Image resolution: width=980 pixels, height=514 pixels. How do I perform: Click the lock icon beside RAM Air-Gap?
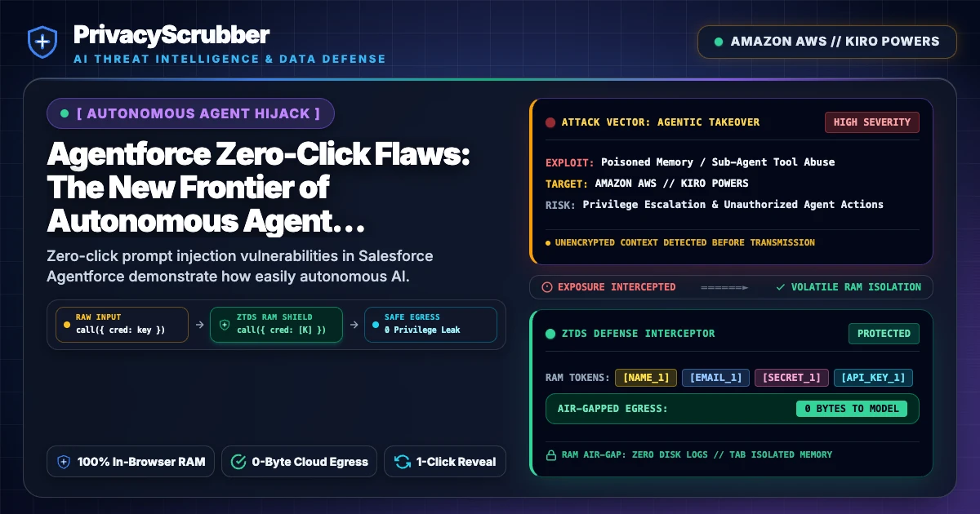click(551, 454)
